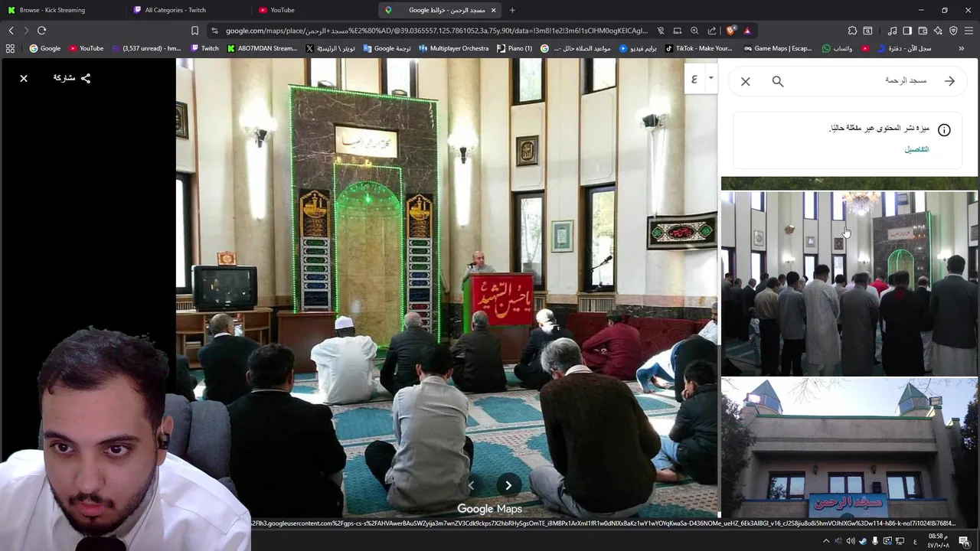Open the واتساب WhatsApp bookmark
980x551 pixels.
click(x=837, y=48)
